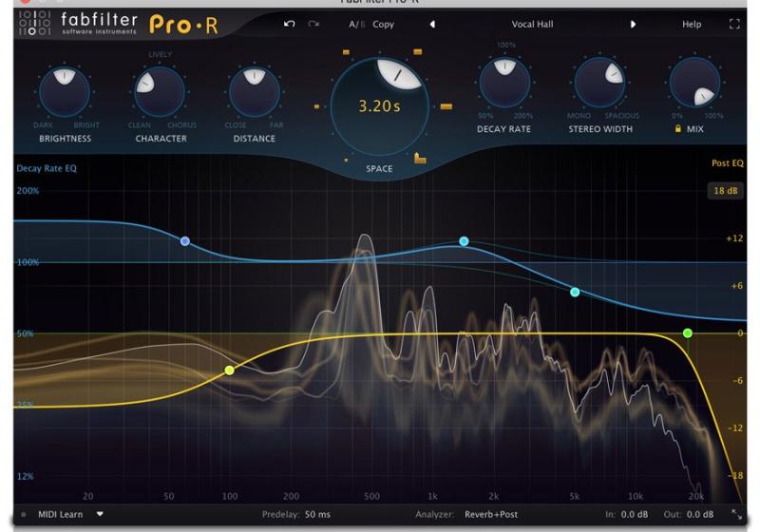Image resolution: width=760 pixels, height=532 pixels.
Task: Open the MIDI Learn dropdown arrow
Action: 100,514
